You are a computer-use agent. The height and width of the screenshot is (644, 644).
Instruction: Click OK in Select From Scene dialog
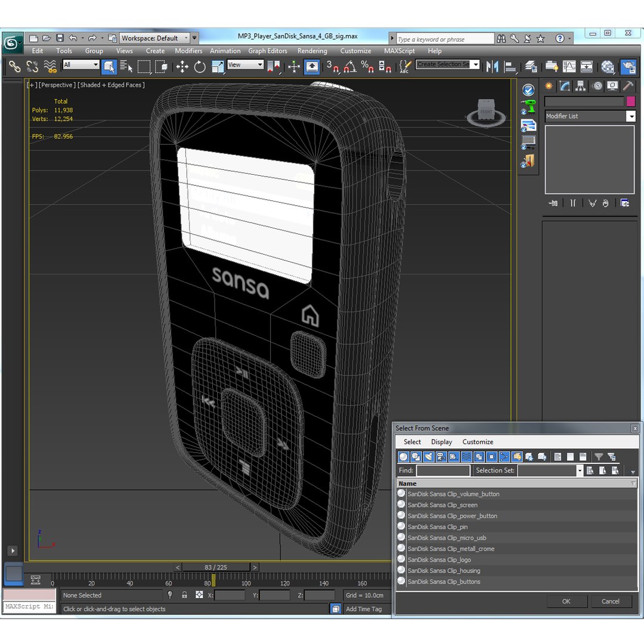click(x=566, y=601)
